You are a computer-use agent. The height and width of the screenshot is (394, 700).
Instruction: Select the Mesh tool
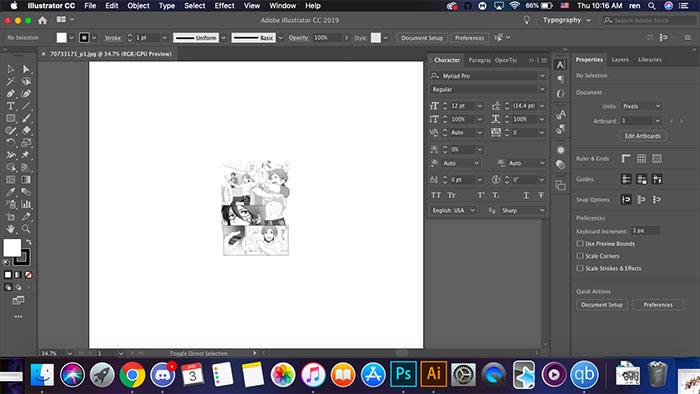[x=11, y=179]
